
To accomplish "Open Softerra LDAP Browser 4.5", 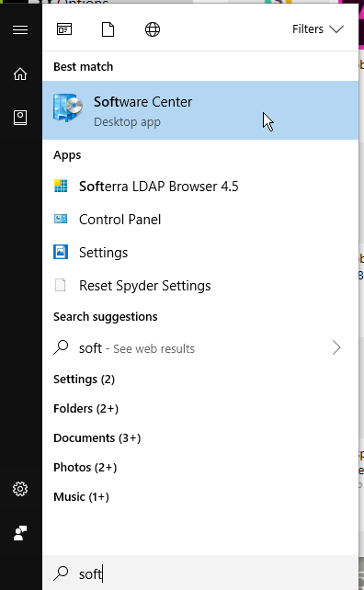I will point(200,187).
